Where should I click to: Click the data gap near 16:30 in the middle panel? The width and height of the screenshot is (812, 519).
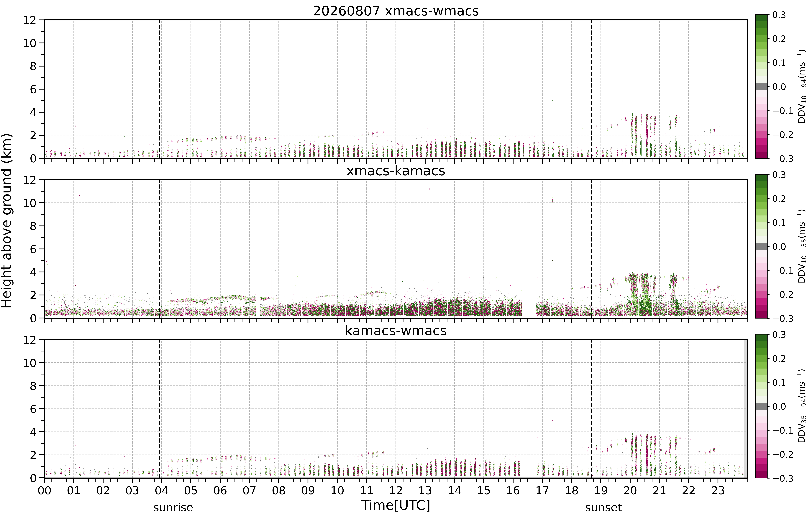[529, 308]
